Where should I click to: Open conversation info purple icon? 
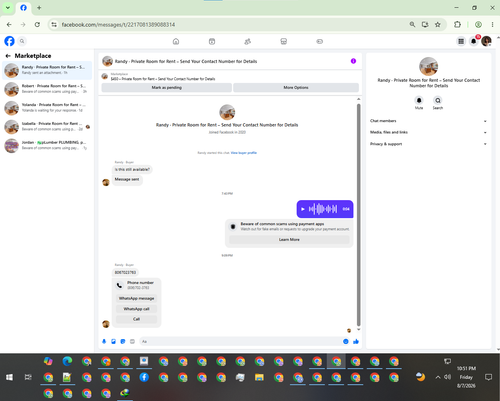click(x=353, y=61)
